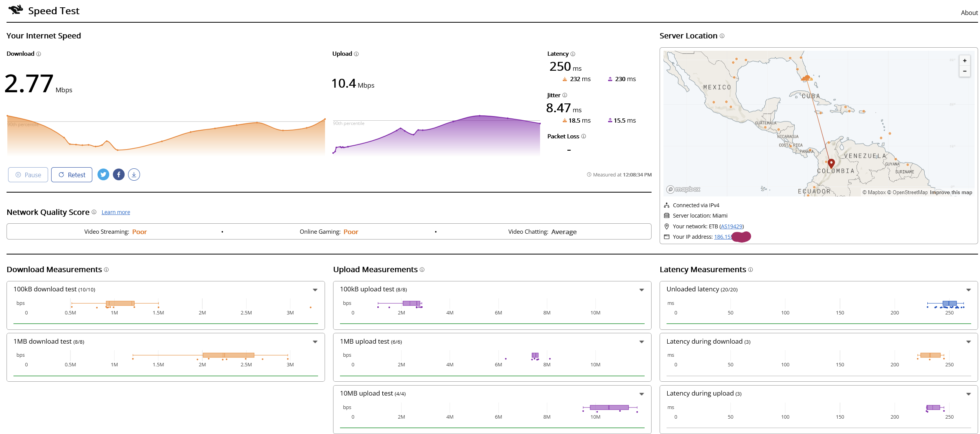Click the Video Chatting: Average rating
Screen dimensions: 980x434
click(542, 232)
